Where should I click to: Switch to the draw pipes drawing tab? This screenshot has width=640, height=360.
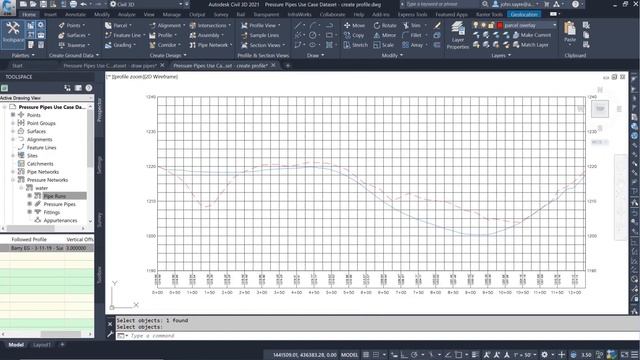(x=110, y=65)
